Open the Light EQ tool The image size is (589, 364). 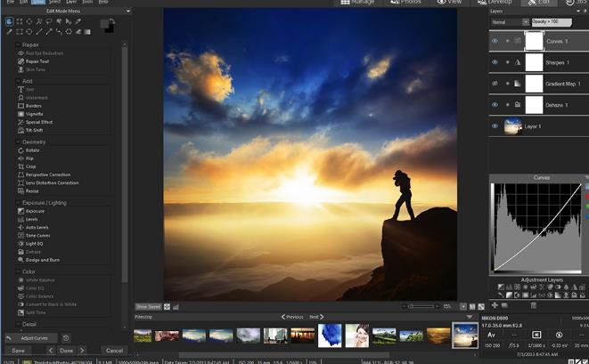34,243
